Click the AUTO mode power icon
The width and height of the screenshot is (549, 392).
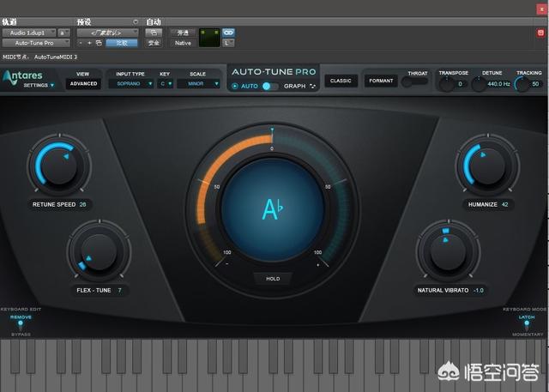click(x=235, y=86)
